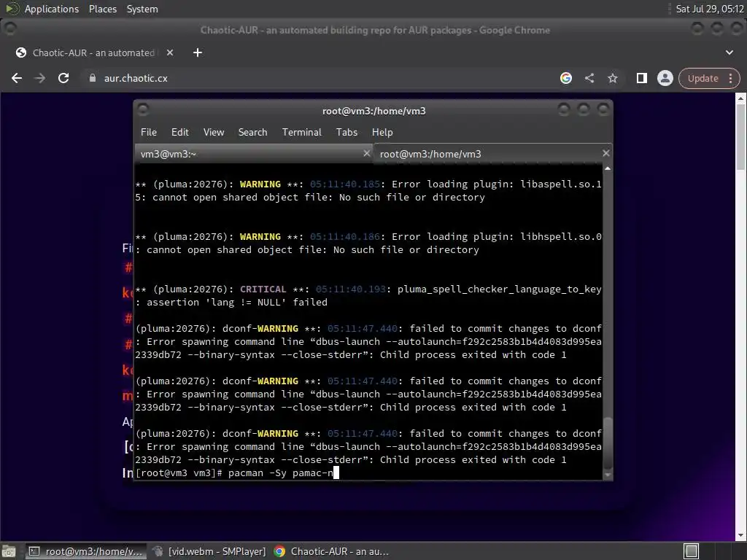Show desktop via panel icon

[9, 551]
